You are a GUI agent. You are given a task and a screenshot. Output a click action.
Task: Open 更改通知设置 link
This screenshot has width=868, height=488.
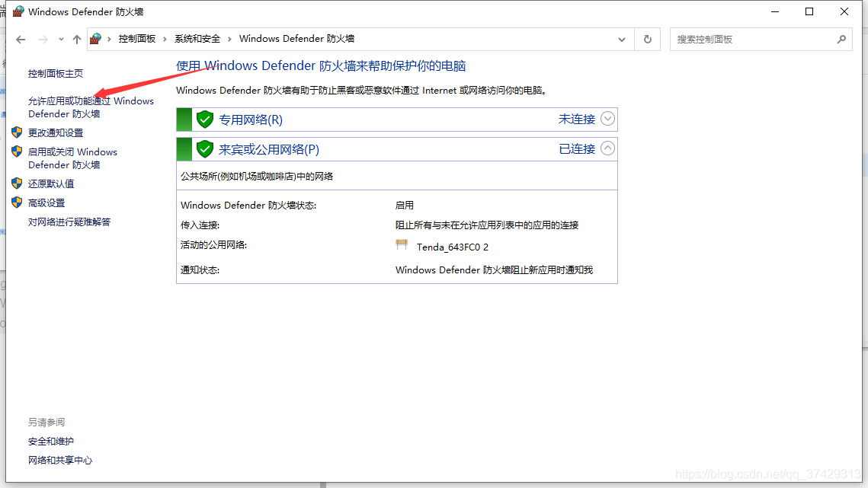pos(56,132)
